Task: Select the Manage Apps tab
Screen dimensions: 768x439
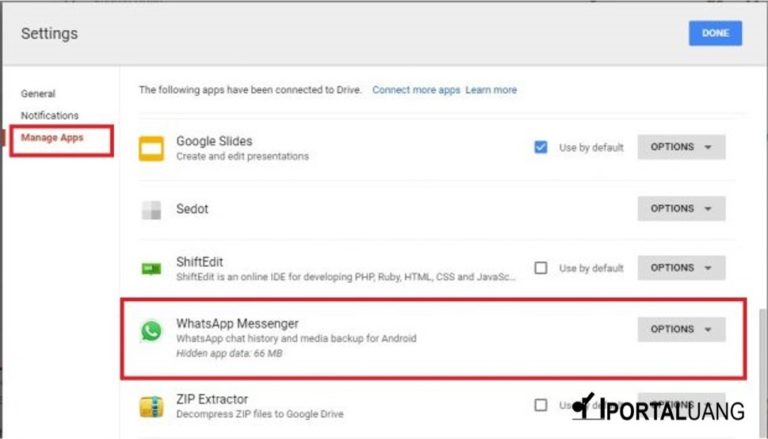Action: click(x=52, y=138)
